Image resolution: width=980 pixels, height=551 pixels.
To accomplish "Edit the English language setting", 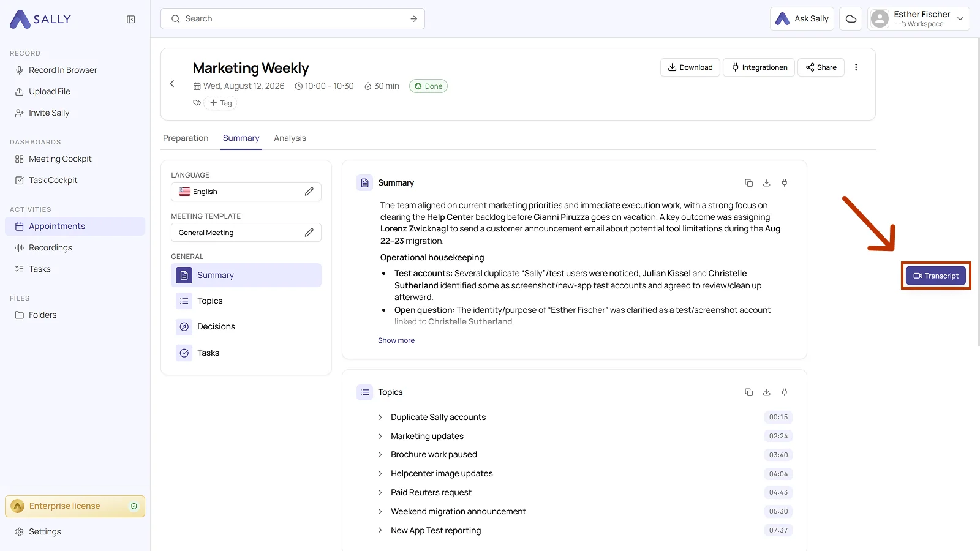I will [309, 192].
